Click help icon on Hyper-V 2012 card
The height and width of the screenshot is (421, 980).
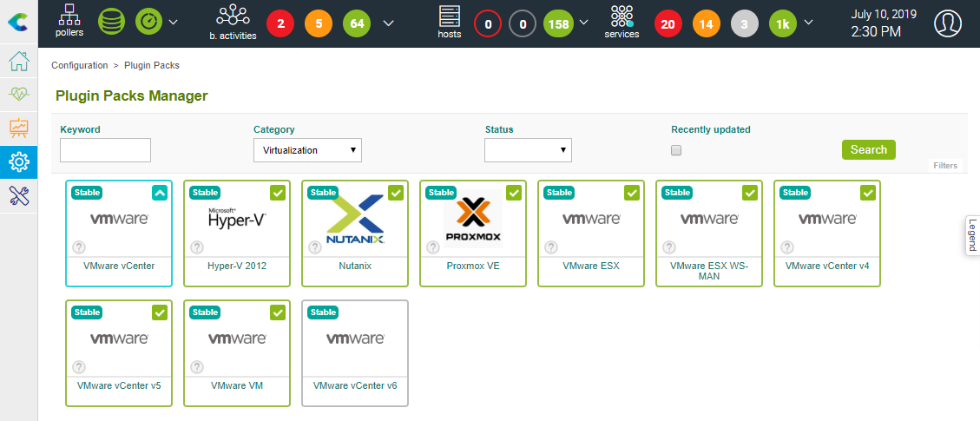coord(197,247)
